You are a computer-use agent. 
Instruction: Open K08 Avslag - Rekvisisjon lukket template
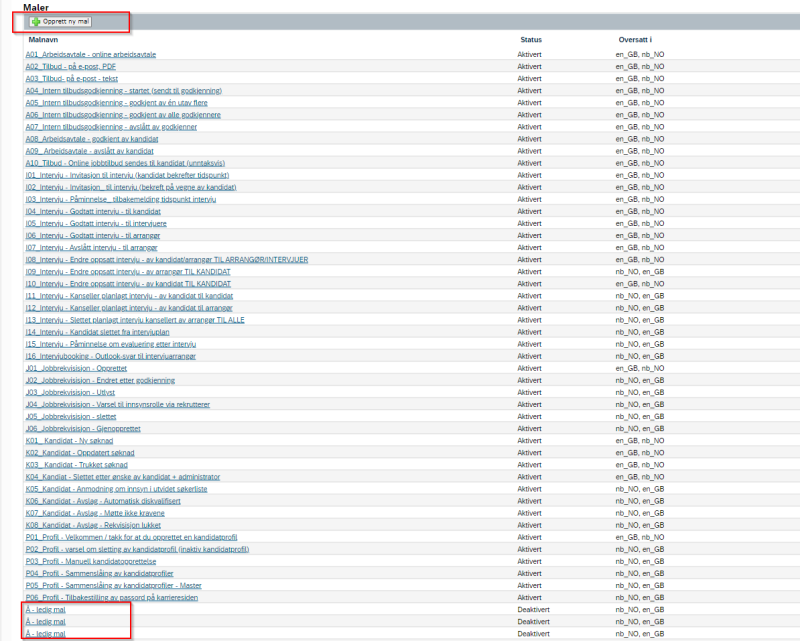pyautogui.click(x=93, y=526)
